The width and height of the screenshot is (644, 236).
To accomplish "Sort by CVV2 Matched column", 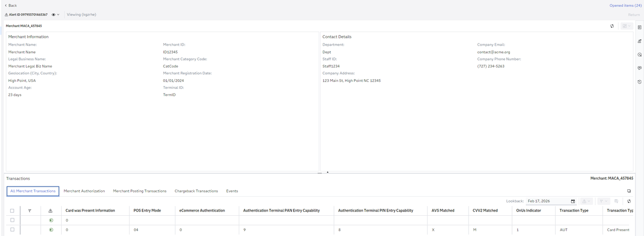I will tap(485, 210).
